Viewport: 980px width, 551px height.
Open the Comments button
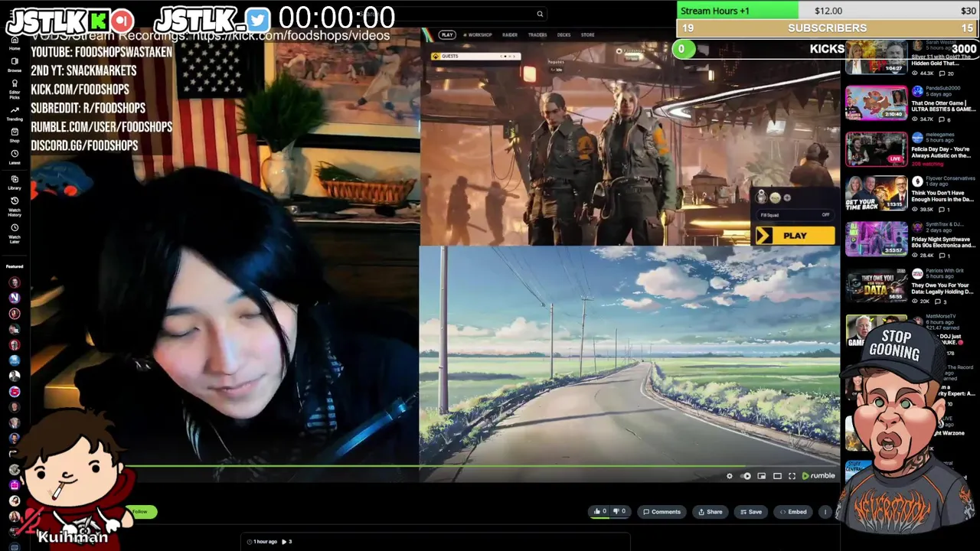click(x=661, y=511)
